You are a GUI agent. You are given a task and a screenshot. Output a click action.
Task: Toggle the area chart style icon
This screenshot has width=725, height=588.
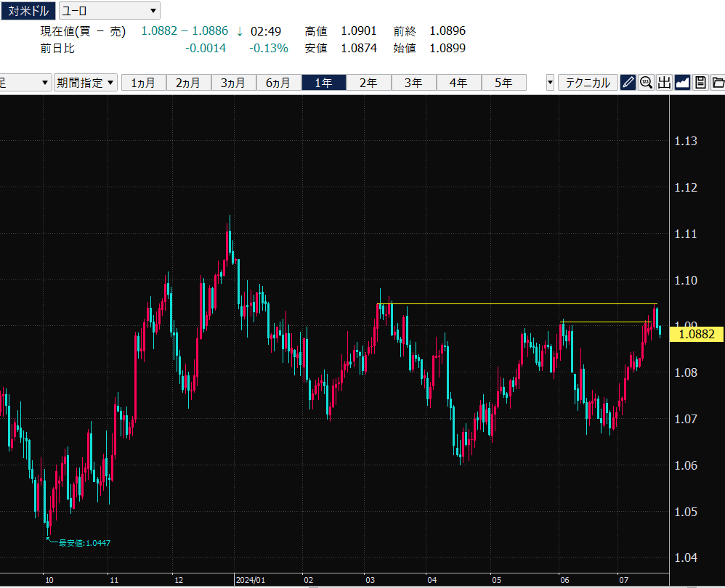tap(682, 83)
